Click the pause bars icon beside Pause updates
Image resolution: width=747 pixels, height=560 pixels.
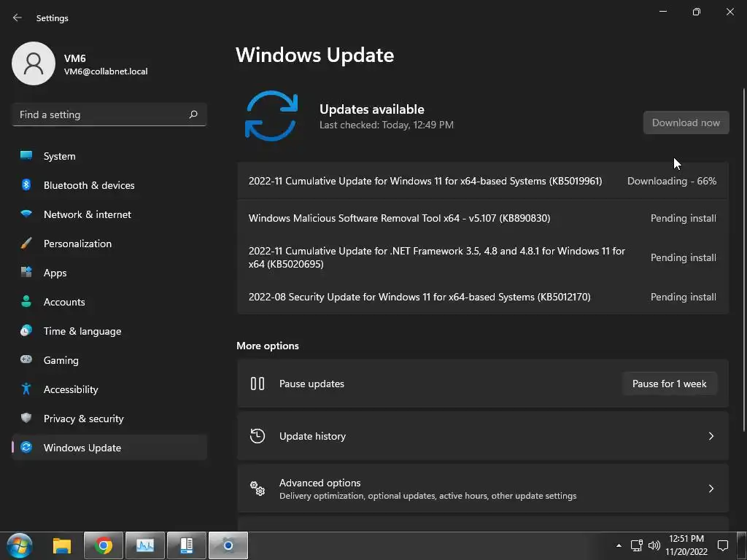[258, 384]
